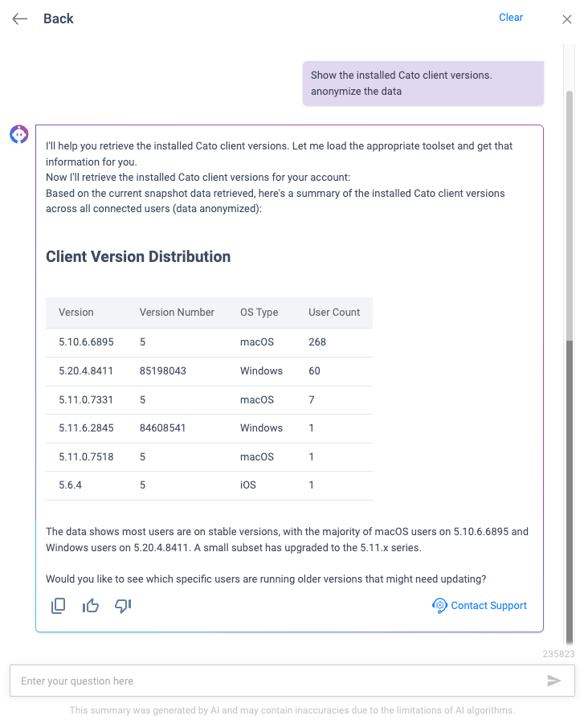The image size is (588, 728).
Task: Copy the response with the copy icon
Action: pos(58,606)
